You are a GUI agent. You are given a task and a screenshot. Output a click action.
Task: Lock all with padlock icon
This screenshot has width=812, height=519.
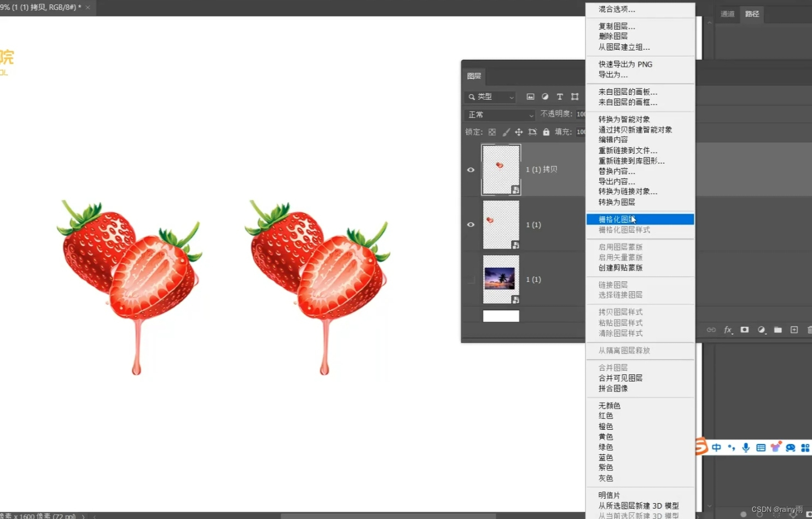coord(546,132)
